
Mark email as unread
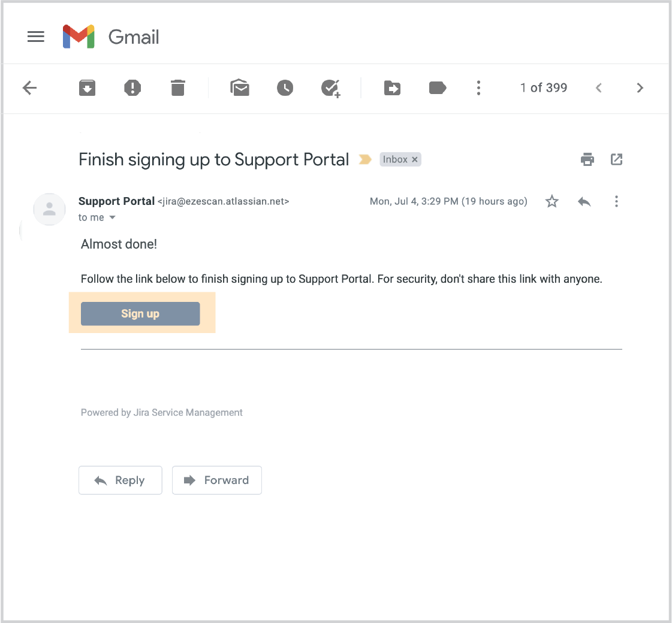[240, 88]
